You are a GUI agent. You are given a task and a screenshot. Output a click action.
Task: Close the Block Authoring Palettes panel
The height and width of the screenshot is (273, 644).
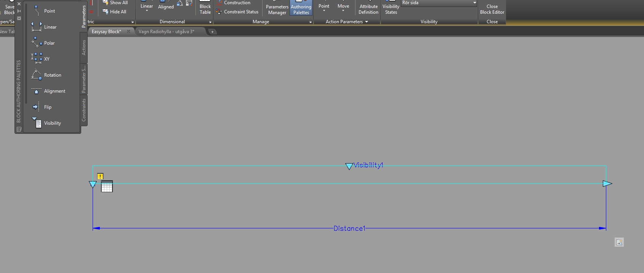(19, 4)
